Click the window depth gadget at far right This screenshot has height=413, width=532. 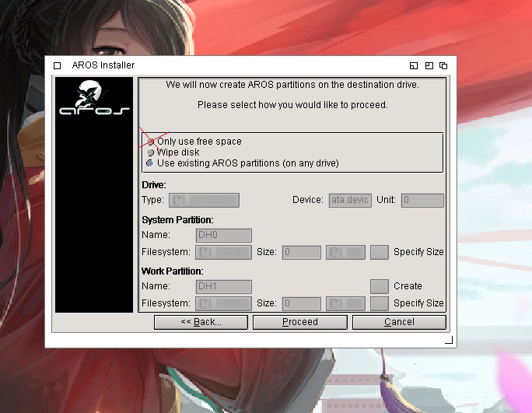443,65
